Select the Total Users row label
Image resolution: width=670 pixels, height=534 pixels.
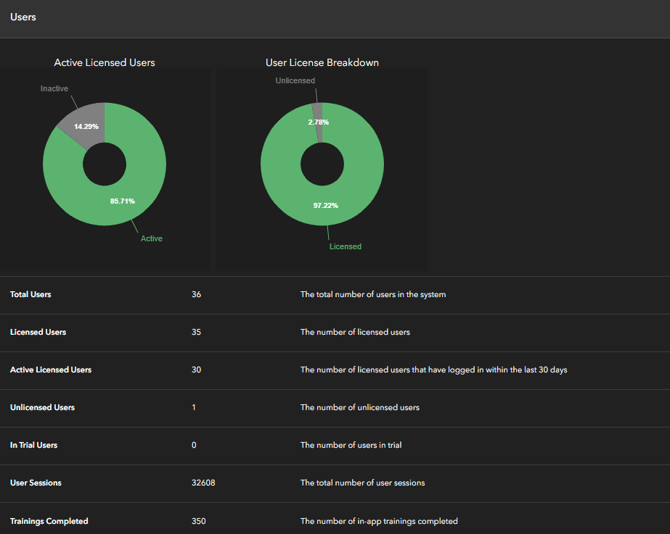pos(31,295)
